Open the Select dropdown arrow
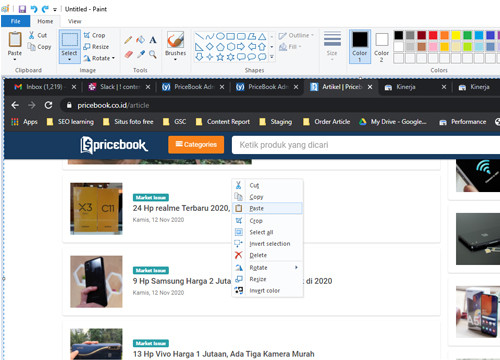 (69, 59)
